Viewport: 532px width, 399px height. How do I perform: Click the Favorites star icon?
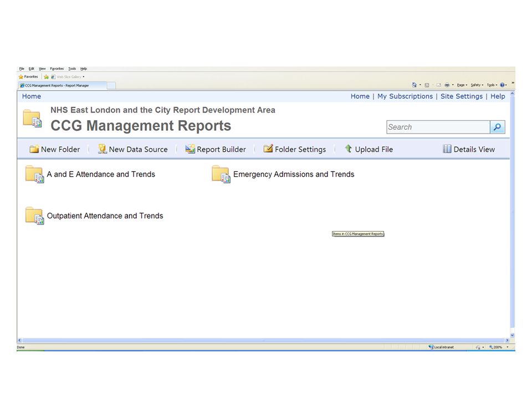coord(21,76)
